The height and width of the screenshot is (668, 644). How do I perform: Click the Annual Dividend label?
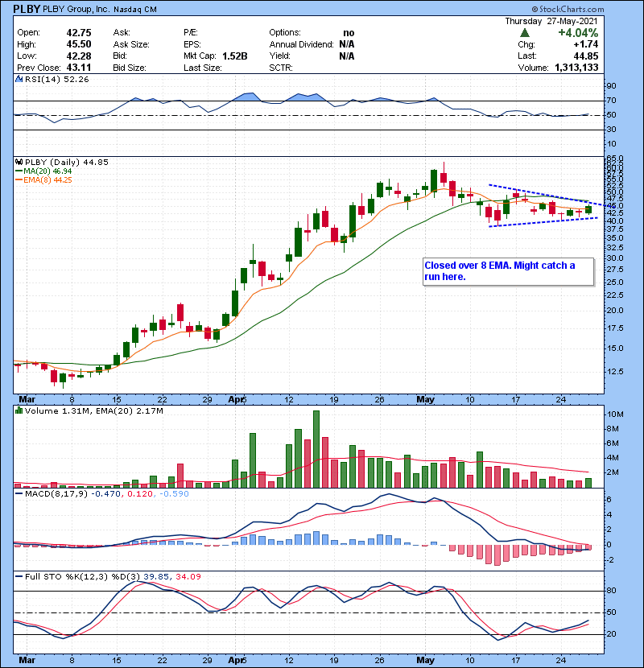[x=301, y=44]
